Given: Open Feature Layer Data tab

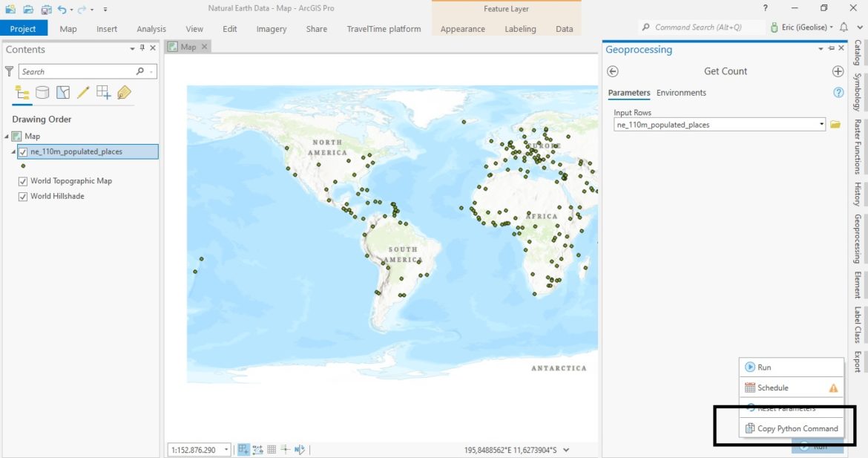Looking at the screenshot, I should [x=564, y=29].
